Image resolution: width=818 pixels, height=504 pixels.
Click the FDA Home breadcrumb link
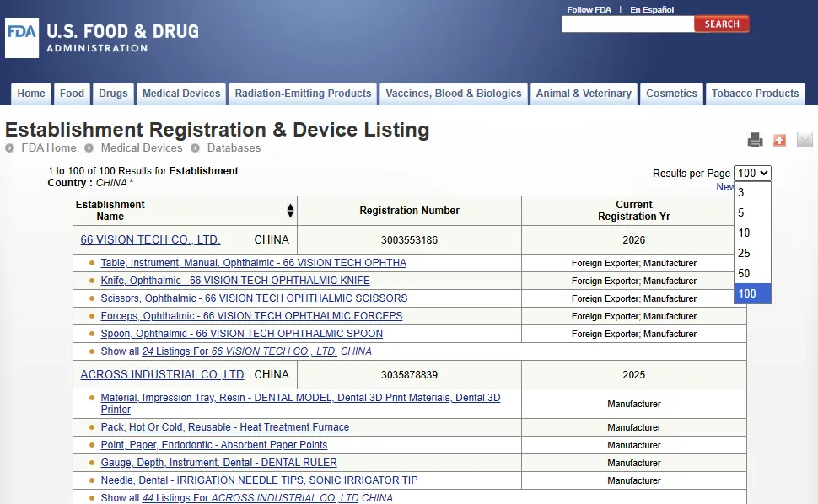[x=49, y=147]
